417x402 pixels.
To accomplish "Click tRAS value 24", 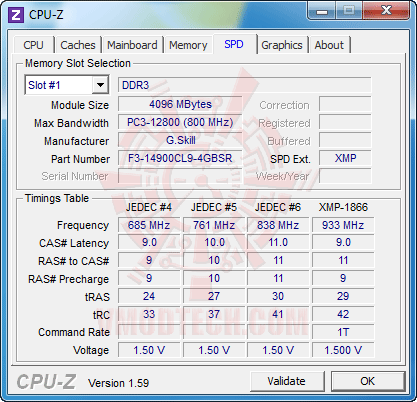I will point(149,296).
